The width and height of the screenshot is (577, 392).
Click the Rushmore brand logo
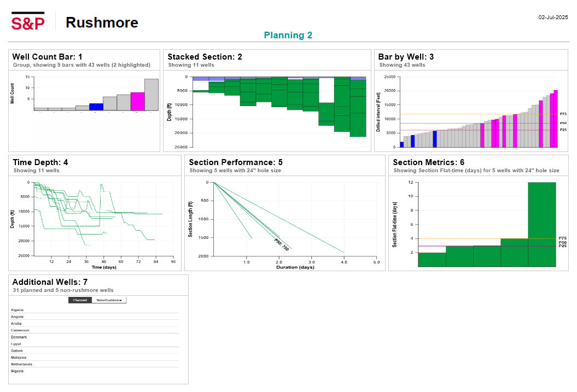(x=102, y=22)
